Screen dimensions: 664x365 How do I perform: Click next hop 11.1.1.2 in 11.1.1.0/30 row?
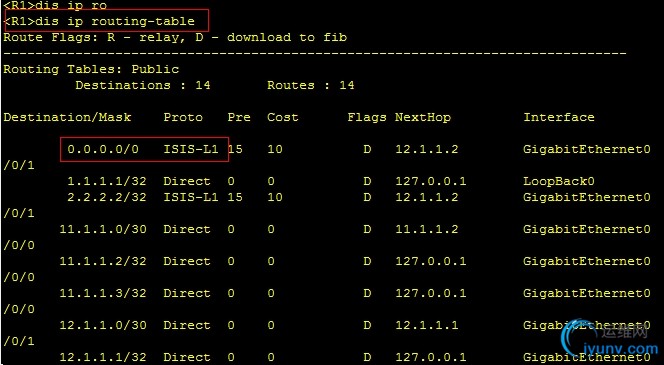pos(427,229)
